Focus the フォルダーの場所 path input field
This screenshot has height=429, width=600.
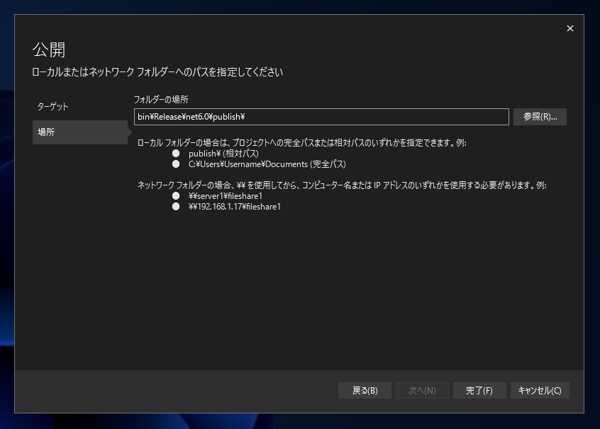(x=321, y=117)
